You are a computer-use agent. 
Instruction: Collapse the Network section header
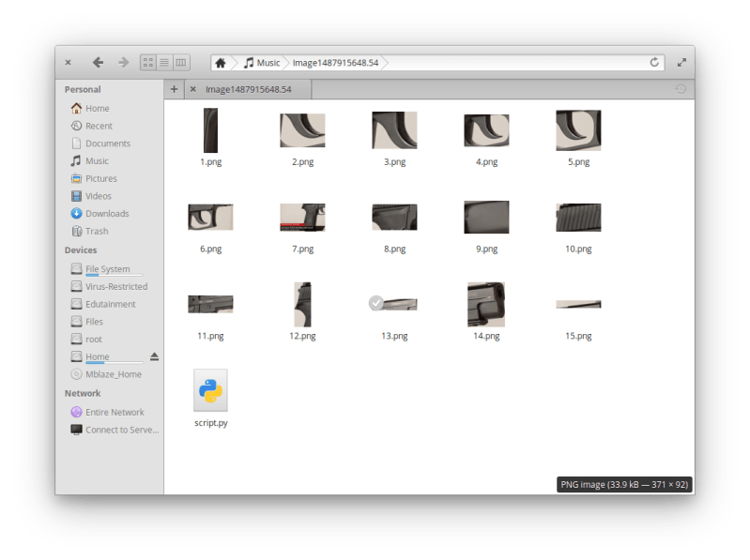[x=83, y=393]
